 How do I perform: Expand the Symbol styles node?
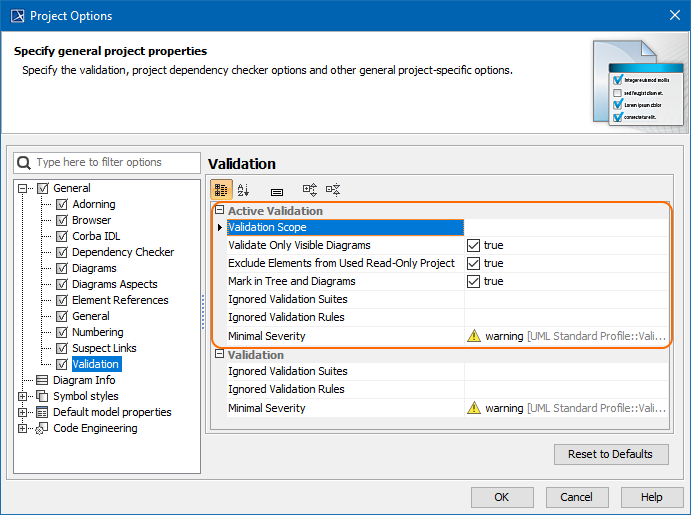pyautogui.click(x=24, y=396)
